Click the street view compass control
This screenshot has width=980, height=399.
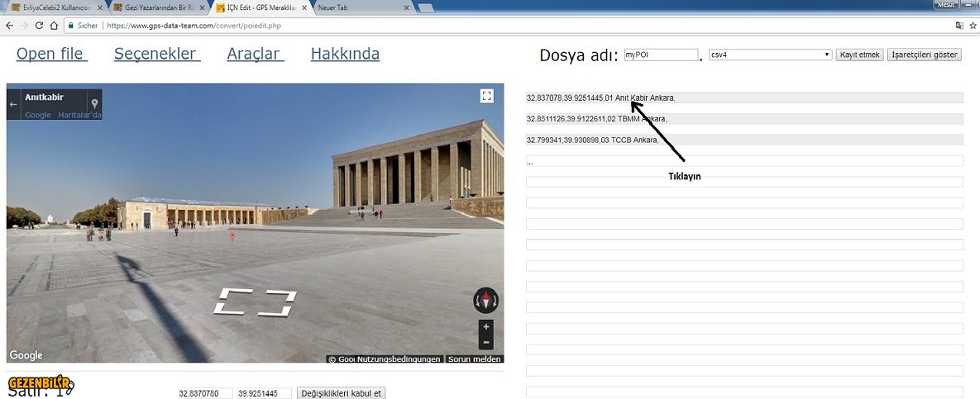tap(485, 301)
